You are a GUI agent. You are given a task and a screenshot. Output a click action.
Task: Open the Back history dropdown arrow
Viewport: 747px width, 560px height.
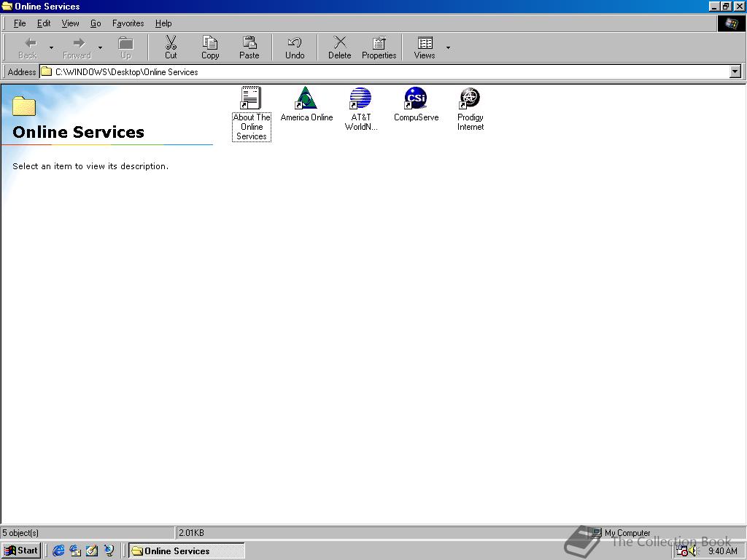point(52,47)
